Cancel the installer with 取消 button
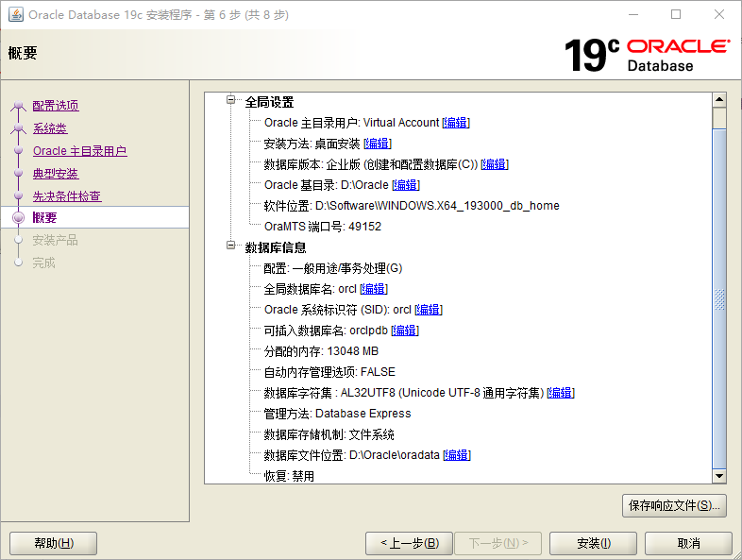Screen dimensions: 742x560 [x=688, y=543]
